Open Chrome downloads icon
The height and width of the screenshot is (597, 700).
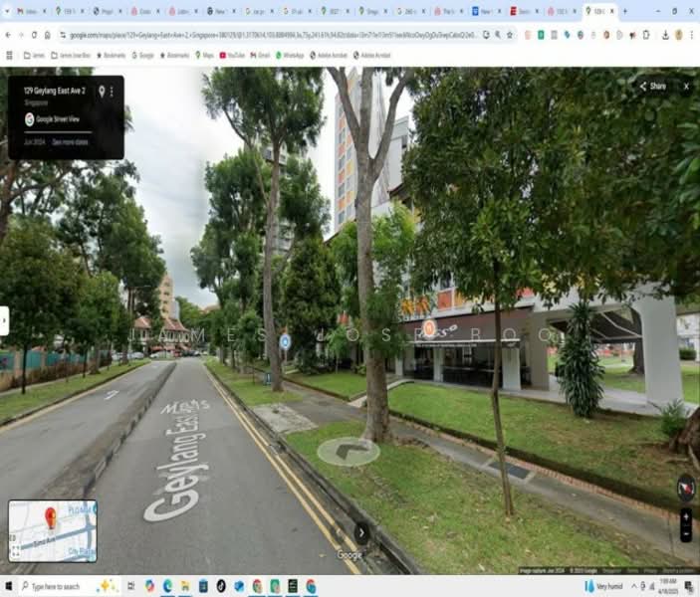(x=665, y=35)
